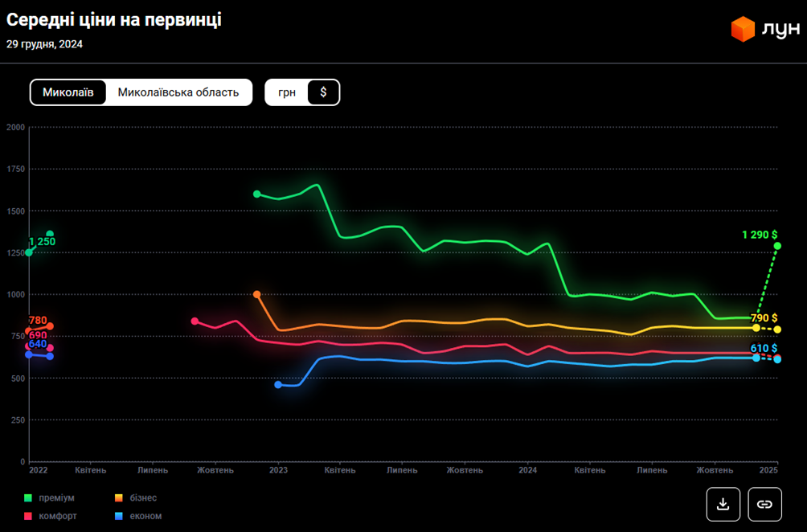The image size is (807, 532).
Task: Click the ЛУН orange cube logo
Action: point(743,30)
